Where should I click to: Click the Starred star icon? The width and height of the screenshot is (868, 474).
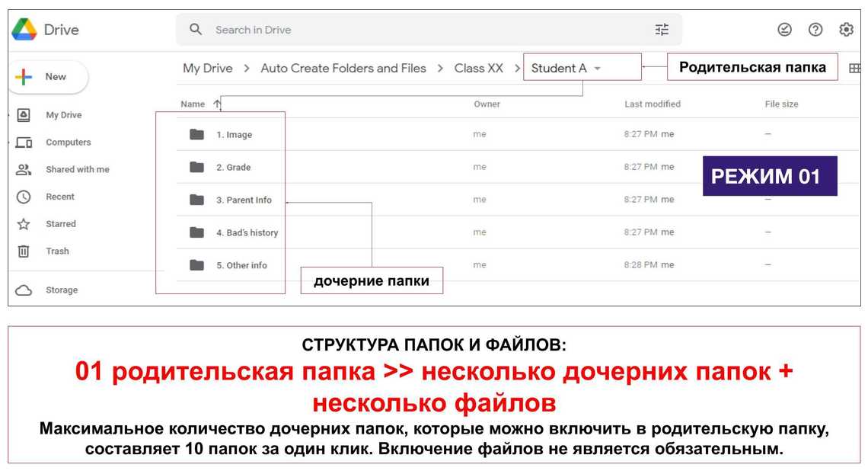[x=24, y=224]
